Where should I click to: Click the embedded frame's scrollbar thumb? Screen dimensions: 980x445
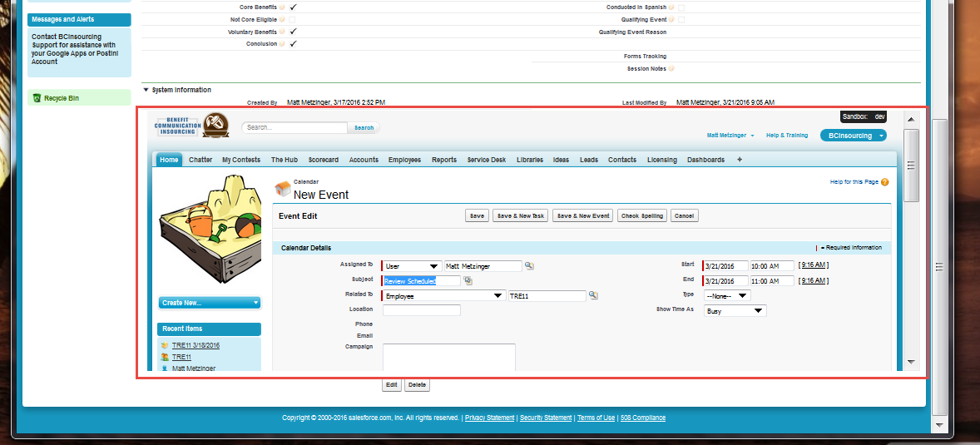coord(911,165)
